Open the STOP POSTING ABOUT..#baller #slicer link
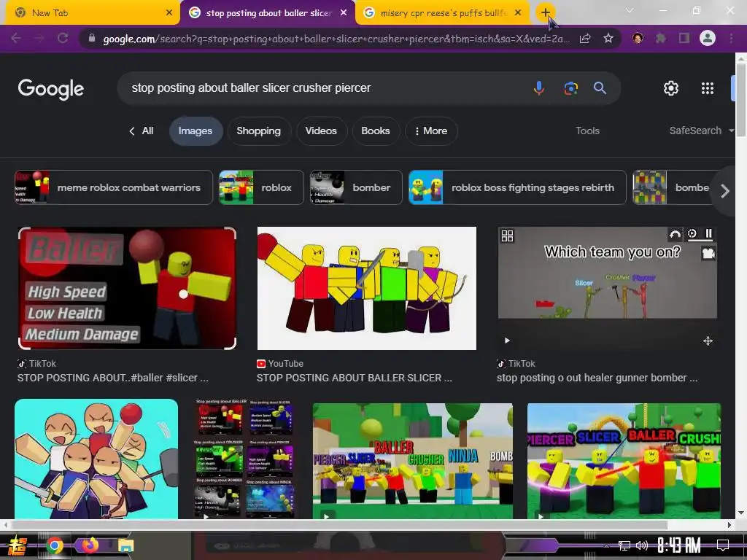The image size is (747, 560). click(x=113, y=378)
